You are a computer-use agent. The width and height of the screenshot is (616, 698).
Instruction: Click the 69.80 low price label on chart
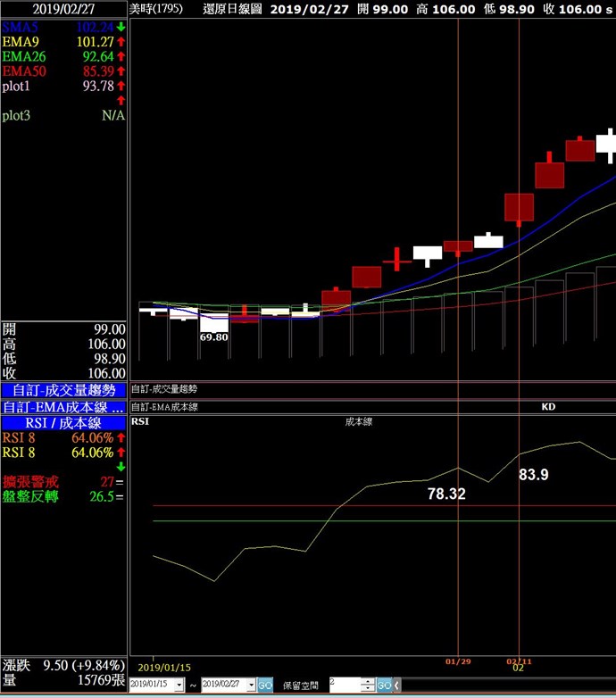pyautogui.click(x=213, y=337)
